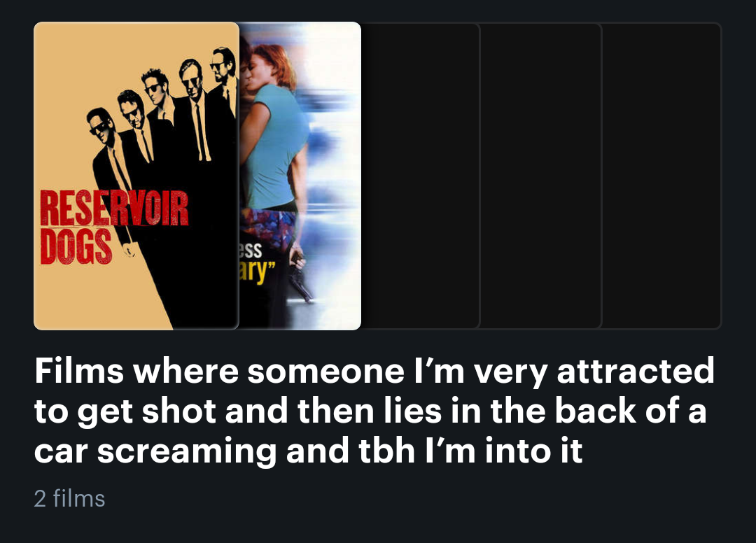Screen dimensions: 756x543
Task: Open the poster with woman in blue top
Action: pos(300,176)
